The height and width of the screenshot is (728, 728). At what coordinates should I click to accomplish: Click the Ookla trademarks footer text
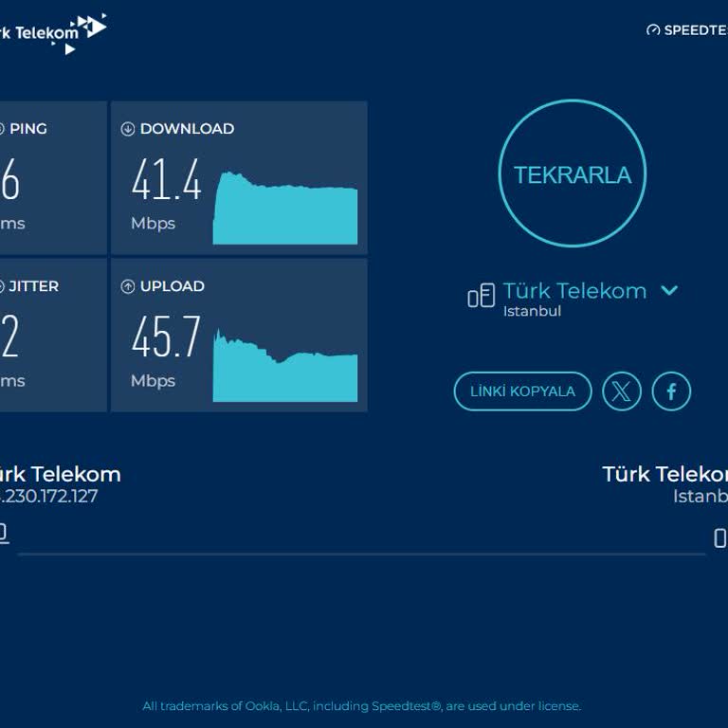[362, 706]
